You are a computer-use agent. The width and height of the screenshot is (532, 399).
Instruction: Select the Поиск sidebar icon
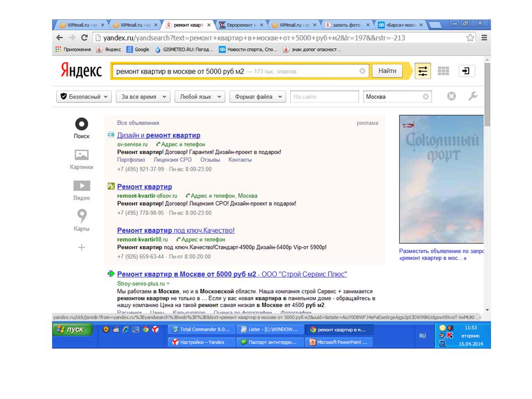click(x=81, y=128)
